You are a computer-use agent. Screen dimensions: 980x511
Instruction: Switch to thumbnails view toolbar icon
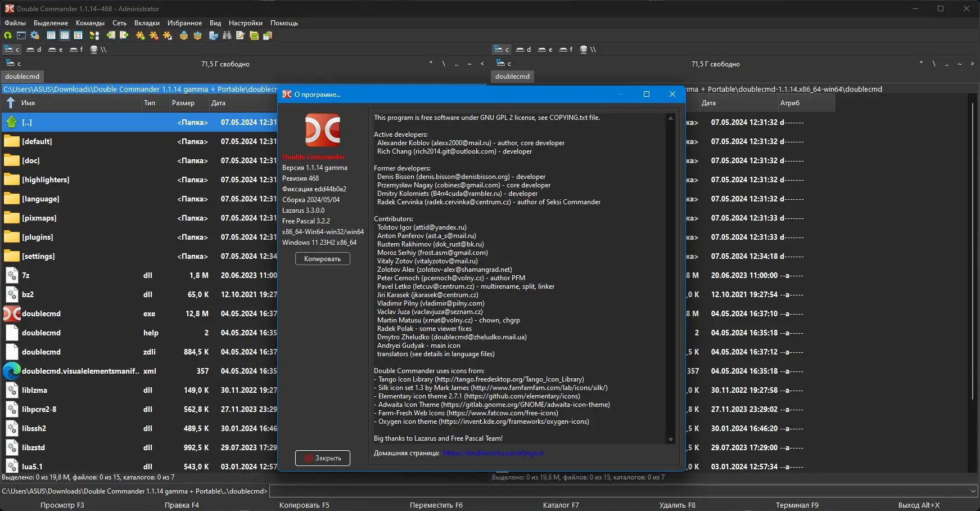pyautogui.click(x=78, y=35)
